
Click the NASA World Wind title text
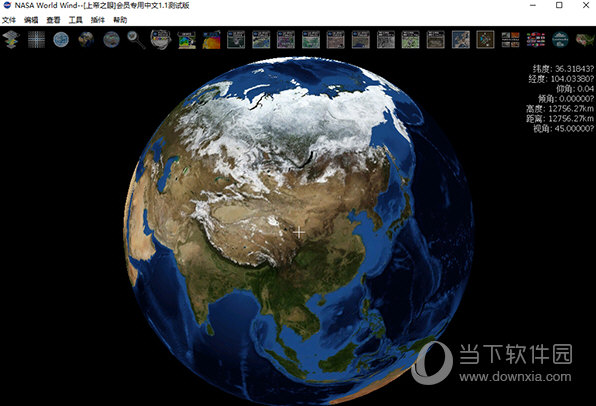[102, 5]
